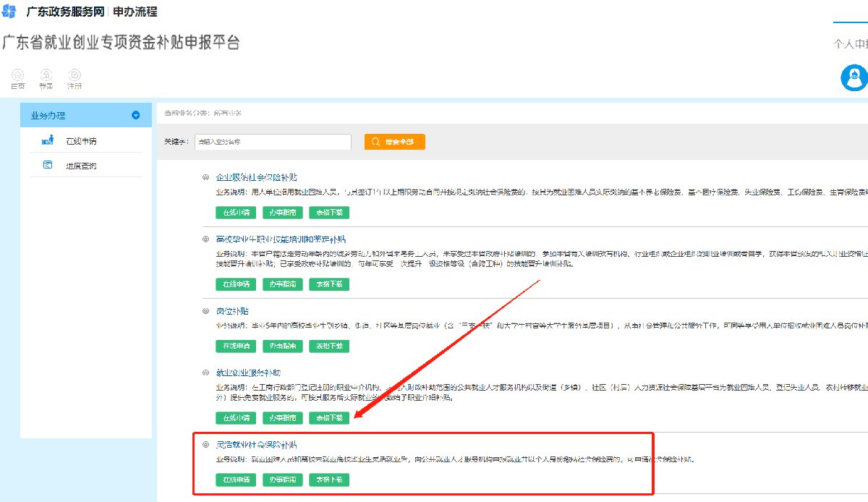The width and height of the screenshot is (868, 502).
Task: Click the 登录 login icon
Action: [46, 75]
